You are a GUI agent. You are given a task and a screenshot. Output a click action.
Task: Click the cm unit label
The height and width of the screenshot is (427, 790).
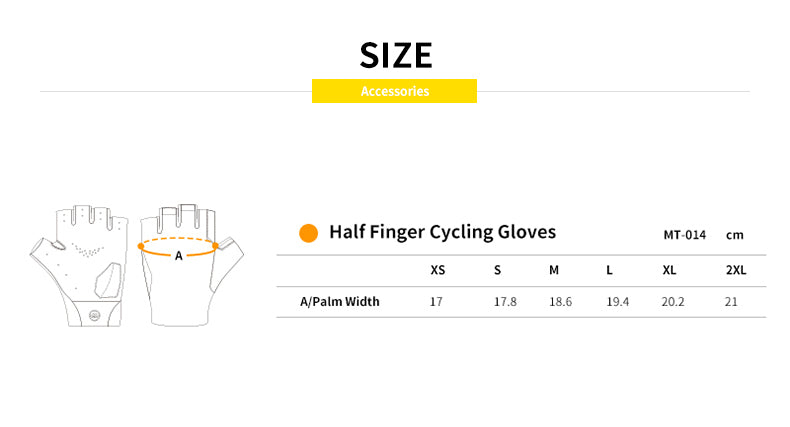tap(735, 235)
